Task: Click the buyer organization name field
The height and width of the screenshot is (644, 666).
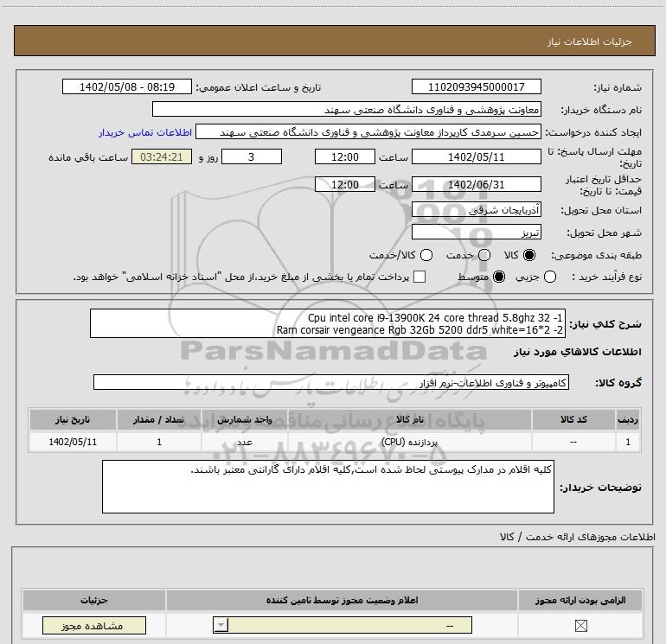Action: tap(347, 110)
